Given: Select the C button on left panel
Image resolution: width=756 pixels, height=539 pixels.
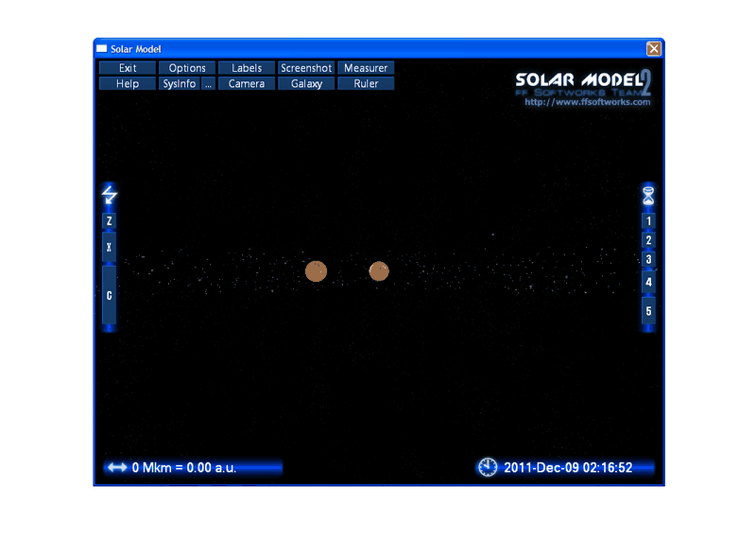Looking at the screenshot, I should pos(110,295).
